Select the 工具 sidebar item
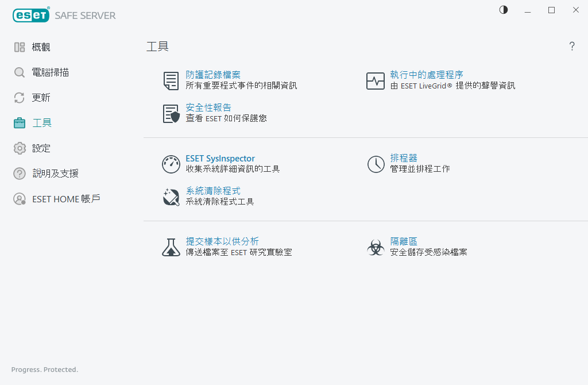Image resolution: width=588 pixels, height=385 pixels. coord(41,123)
